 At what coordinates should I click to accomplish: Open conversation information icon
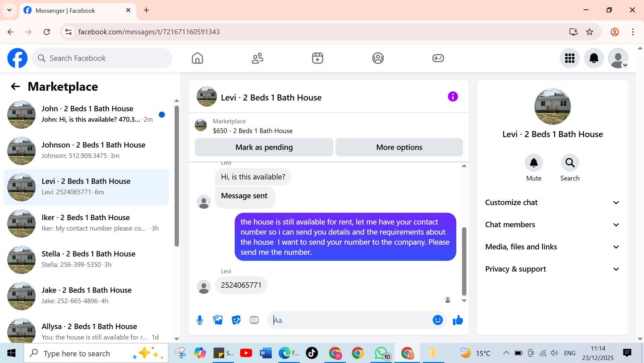coord(453,97)
